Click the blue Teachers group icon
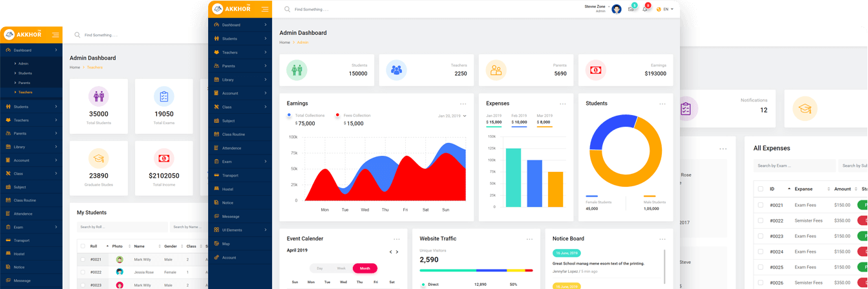868x289 pixels. coord(396,70)
